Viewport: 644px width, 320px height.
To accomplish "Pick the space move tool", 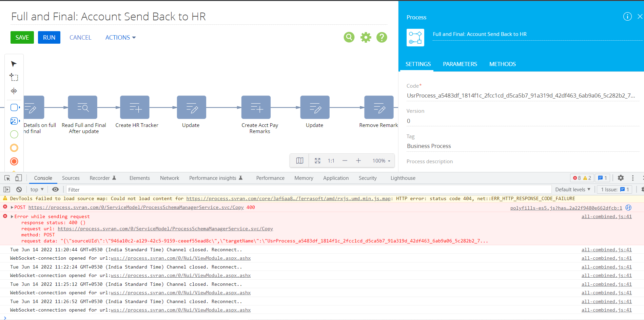I will (14, 91).
